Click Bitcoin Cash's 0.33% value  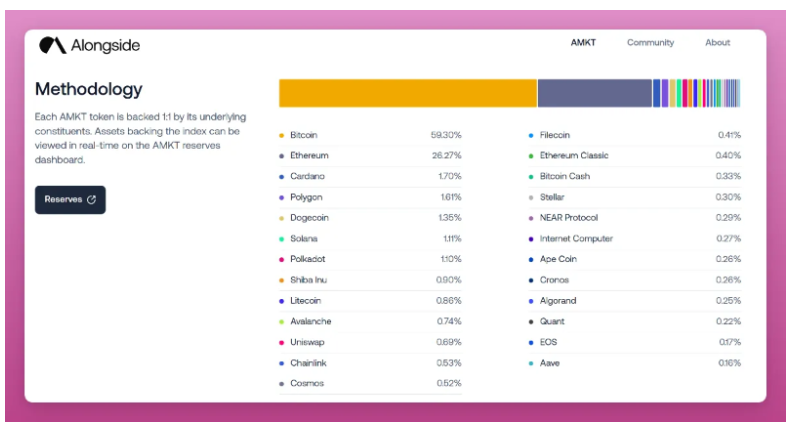(x=728, y=176)
